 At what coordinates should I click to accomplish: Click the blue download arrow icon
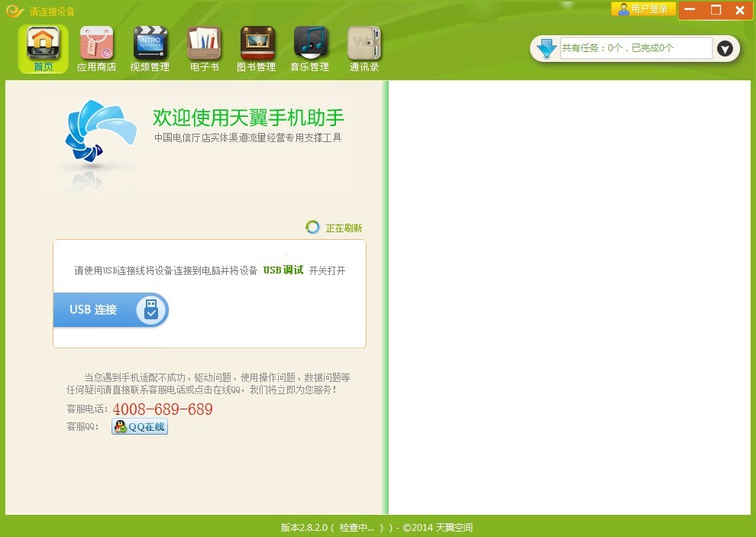pos(546,48)
